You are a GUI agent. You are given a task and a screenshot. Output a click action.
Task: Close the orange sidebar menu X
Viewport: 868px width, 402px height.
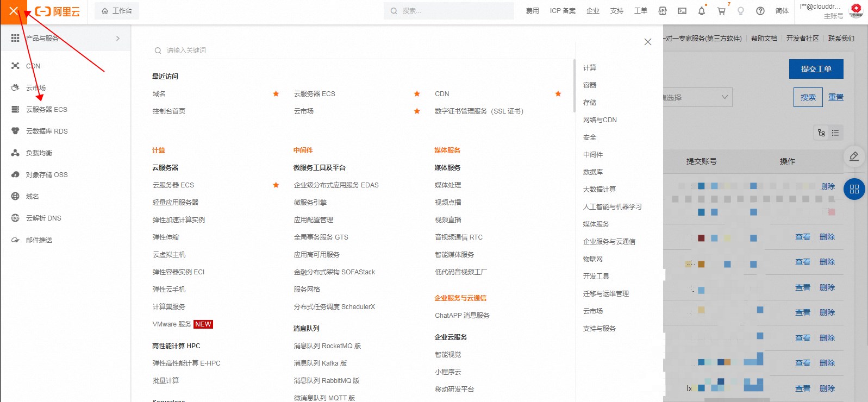click(14, 11)
